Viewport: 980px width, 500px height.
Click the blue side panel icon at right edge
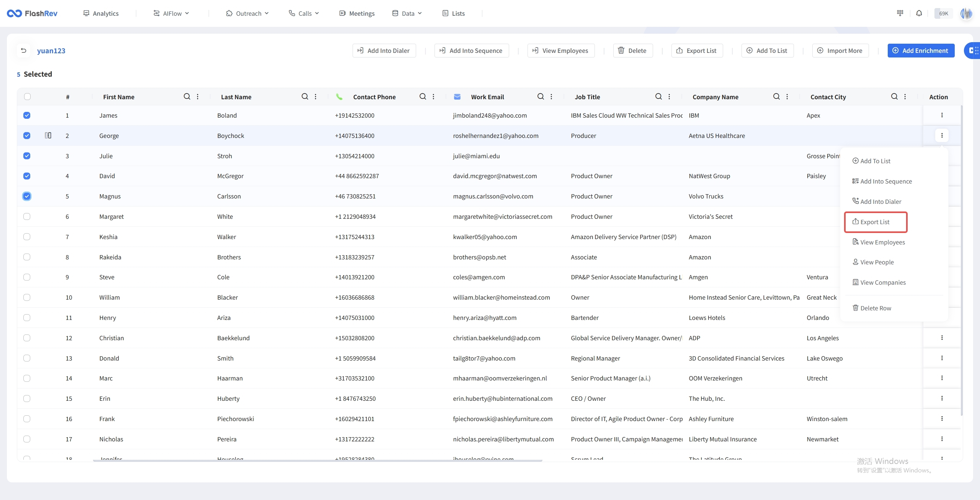coord(972,50)
